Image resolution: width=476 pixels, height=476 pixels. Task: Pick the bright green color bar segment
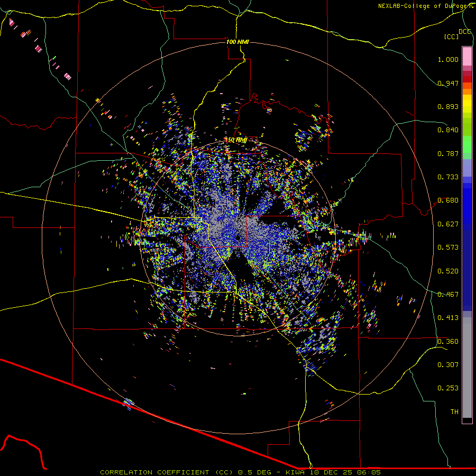(467, 144)
